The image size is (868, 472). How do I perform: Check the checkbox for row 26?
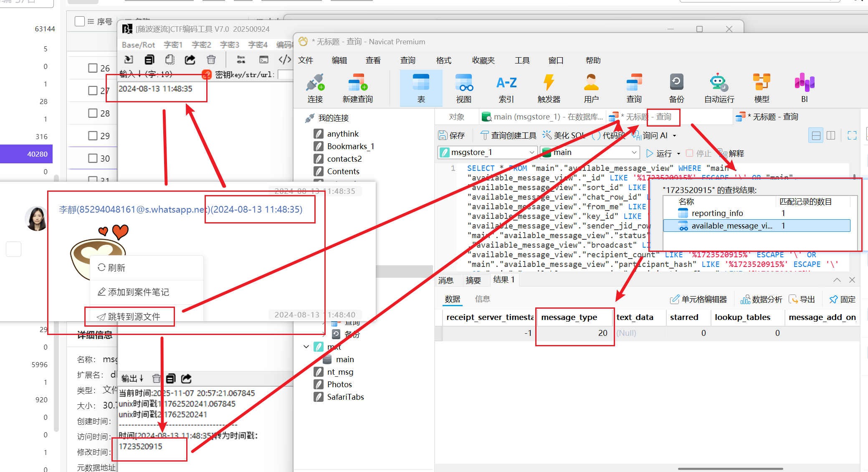pyautogui.click(x=93, y=68)
